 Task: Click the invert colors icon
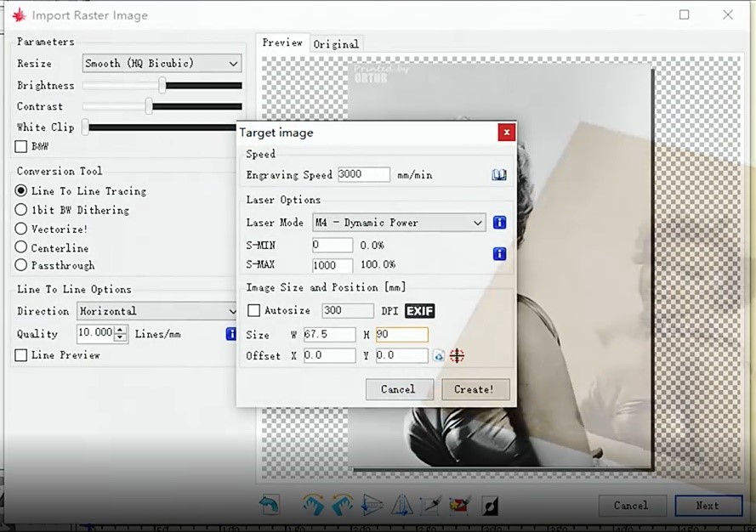tap(490, 505)
